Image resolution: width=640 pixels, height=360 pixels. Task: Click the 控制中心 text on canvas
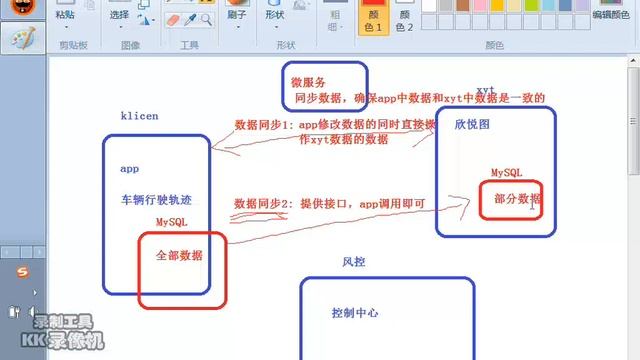tap(355, 313)
